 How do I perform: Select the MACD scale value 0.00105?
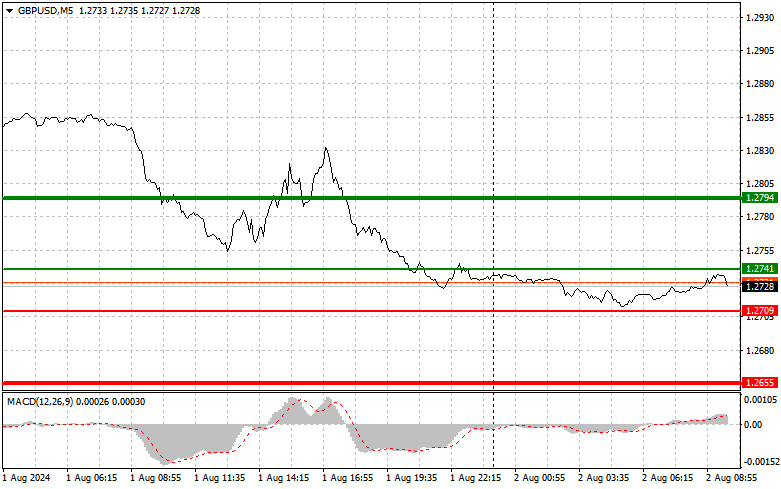(760, 400)
